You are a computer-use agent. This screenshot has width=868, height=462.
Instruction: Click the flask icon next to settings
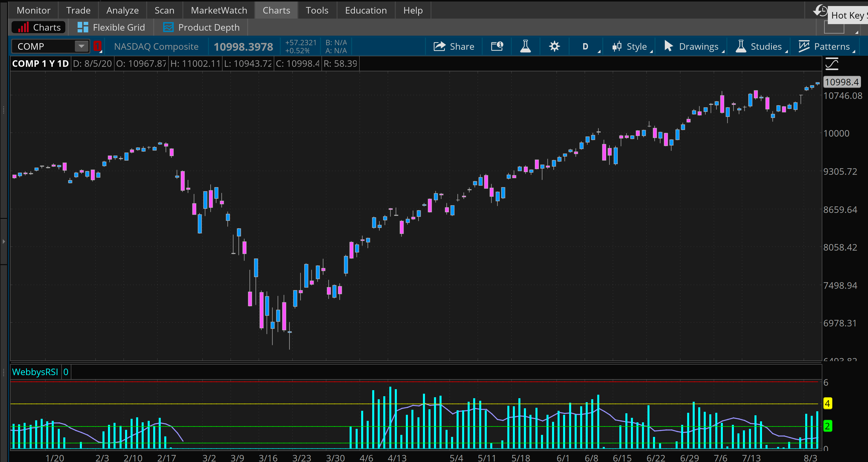[525, 46]
